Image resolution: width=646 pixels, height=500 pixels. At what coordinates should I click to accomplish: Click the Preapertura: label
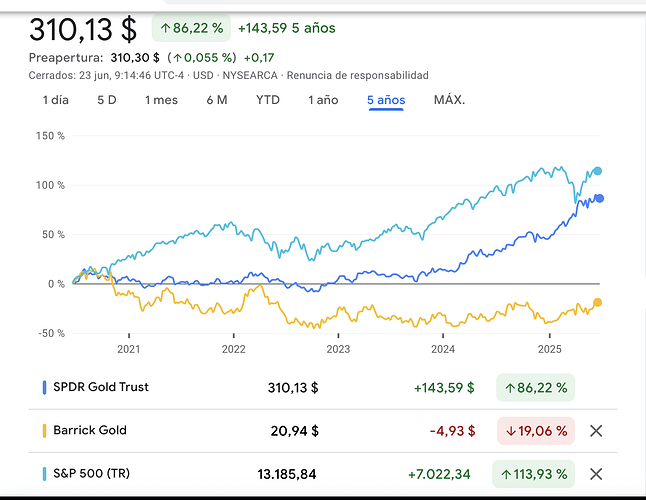(x=66, y=58)
